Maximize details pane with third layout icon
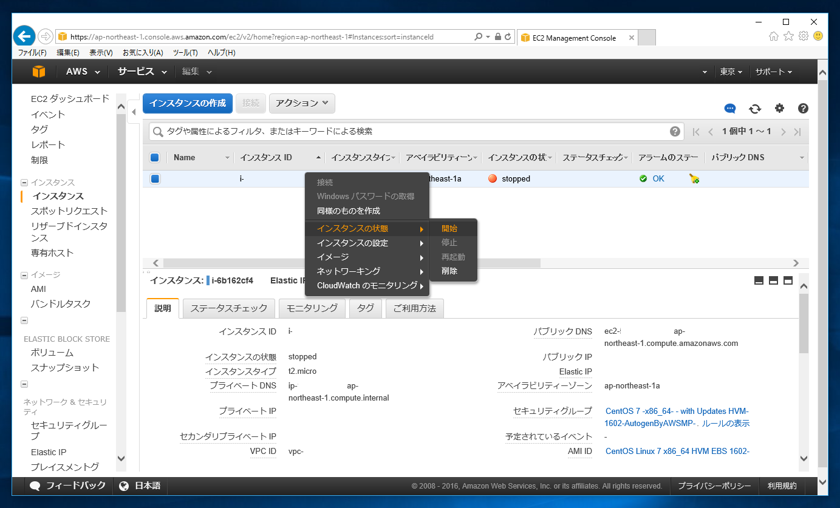 click(x=788, y=280)
